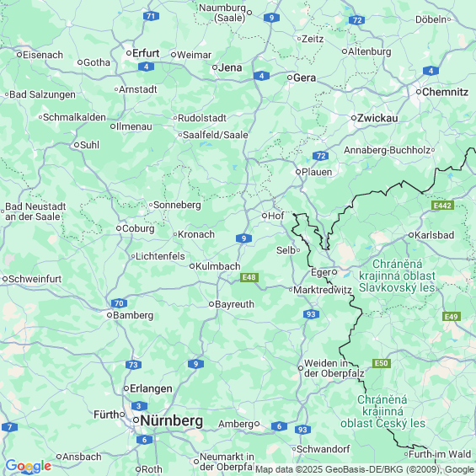Click the A71 highway shield north of Erfurt
Screen dimensions: 476x476
tap(151, 16)
